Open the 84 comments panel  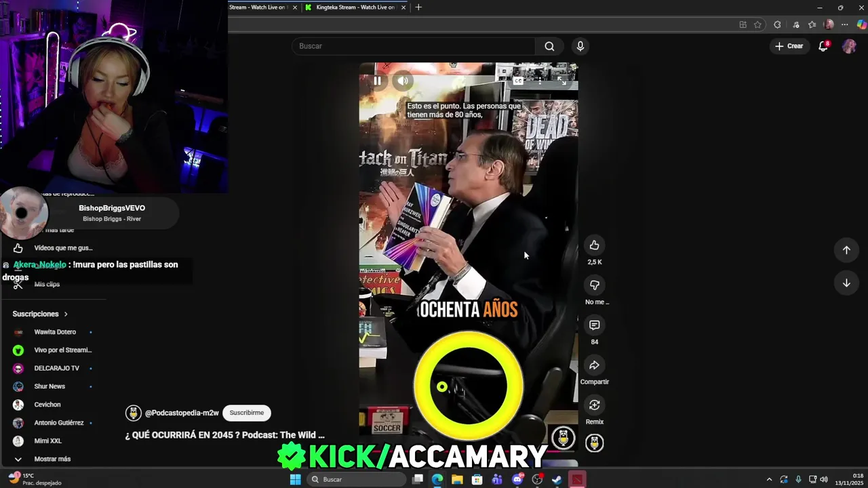point(594,325)
